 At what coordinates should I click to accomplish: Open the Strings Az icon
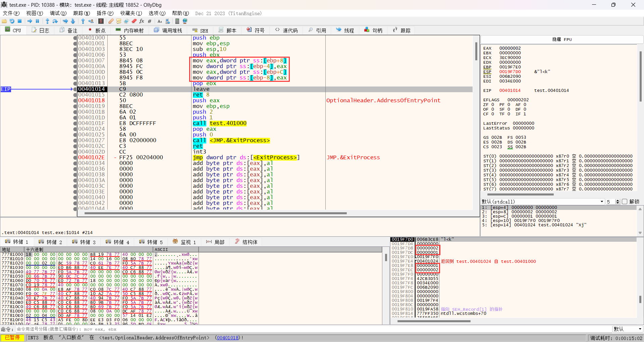[x=160, y=21]
